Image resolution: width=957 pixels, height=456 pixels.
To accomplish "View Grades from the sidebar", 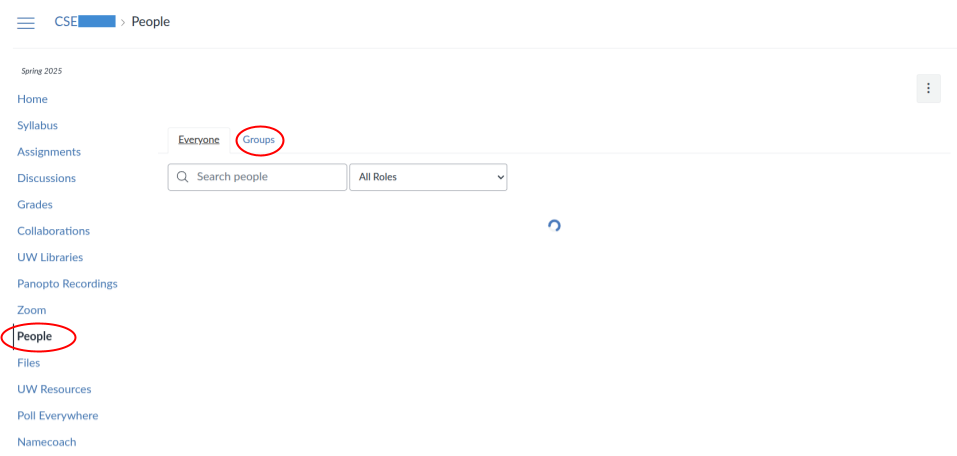I will [35, 204].
